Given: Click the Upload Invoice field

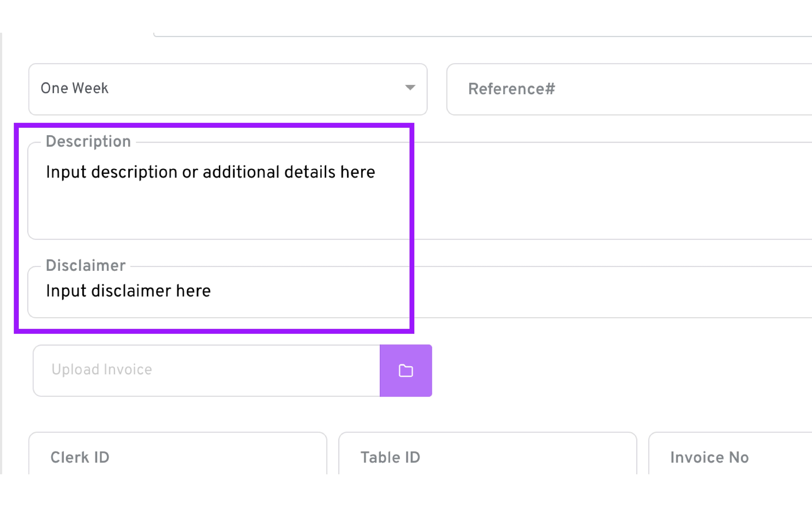Looking at the screenshot, I should (x=206, y=371).
